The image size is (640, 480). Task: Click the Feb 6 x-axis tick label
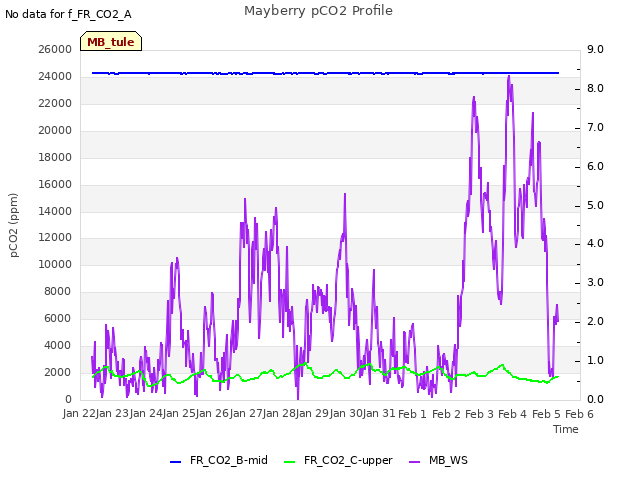coord(579,414)
